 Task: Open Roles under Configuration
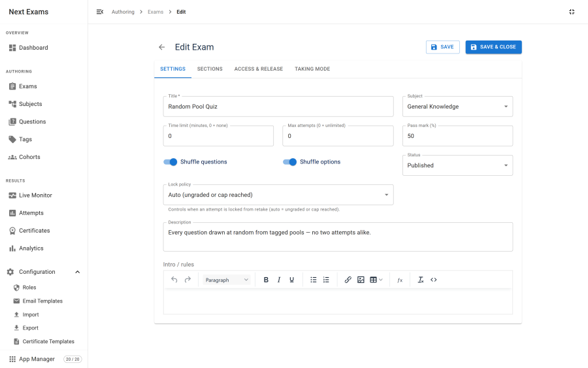[44, 288]
